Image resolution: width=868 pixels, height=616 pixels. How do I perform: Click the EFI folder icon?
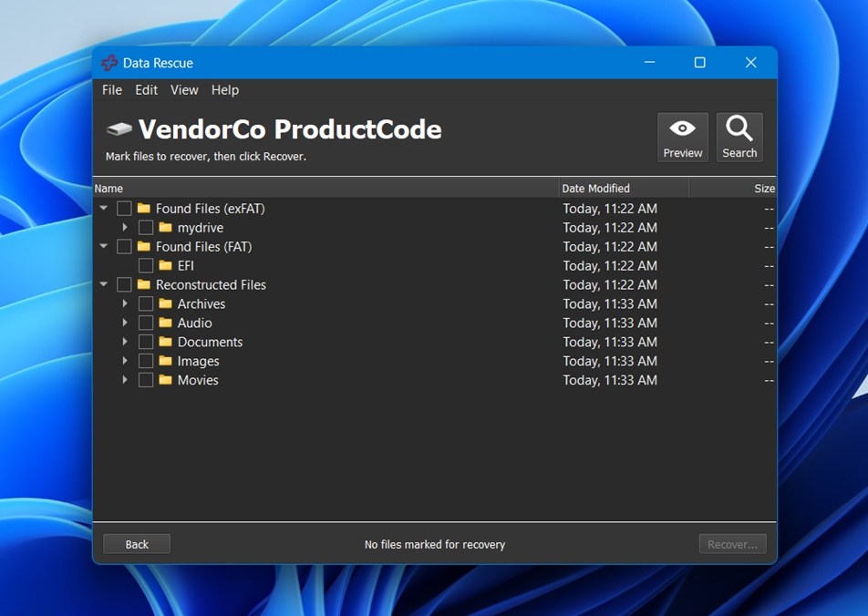(x=166, y=265)
